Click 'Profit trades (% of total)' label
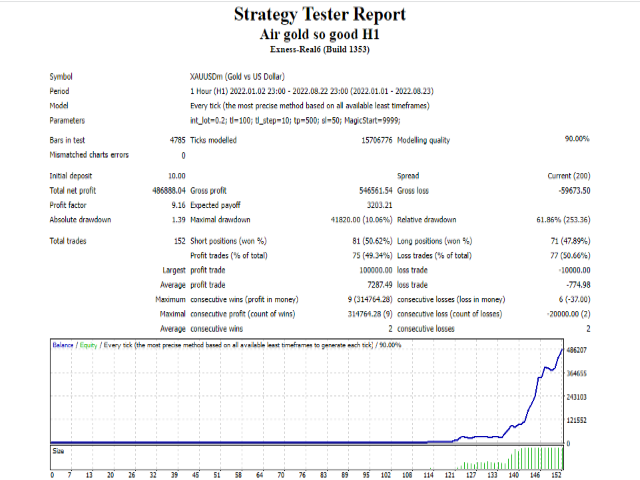This screenshot has height=480, width=640. click(229, 256)
